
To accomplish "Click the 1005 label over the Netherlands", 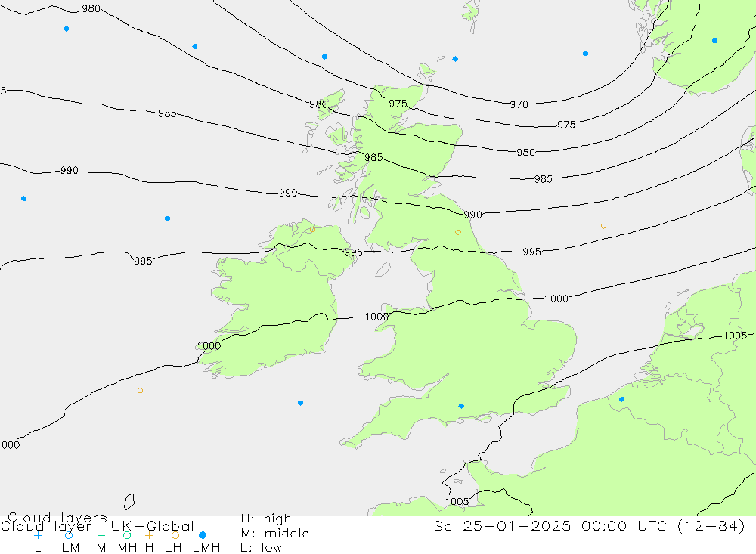I will click(x=735, y=336).
